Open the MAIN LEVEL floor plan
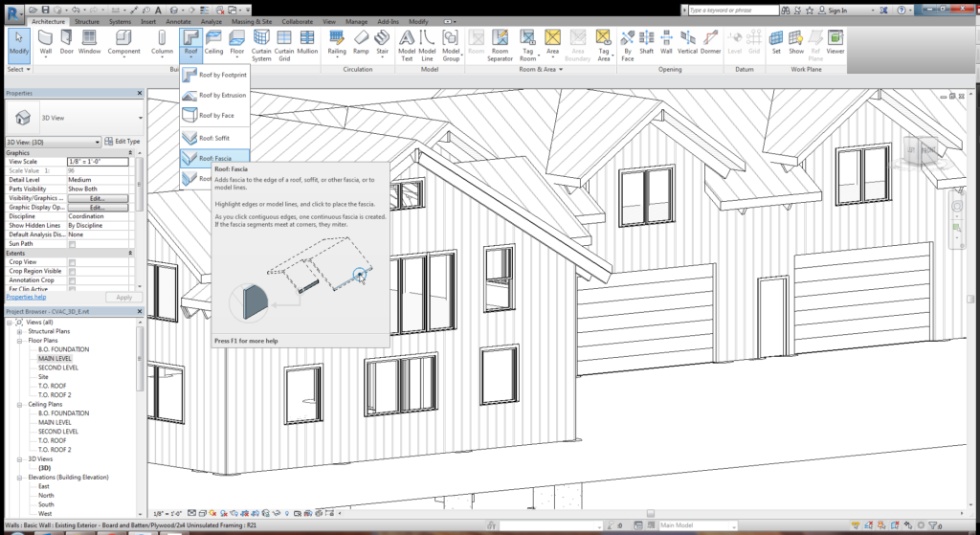Viewport: 980px width, 535px height. point(55,359)
